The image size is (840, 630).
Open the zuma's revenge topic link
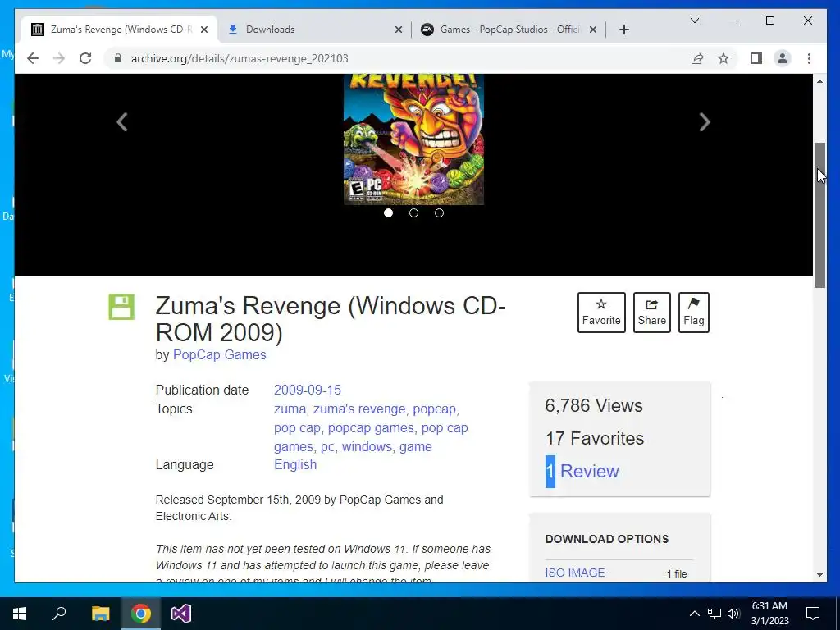pos(359,409)
